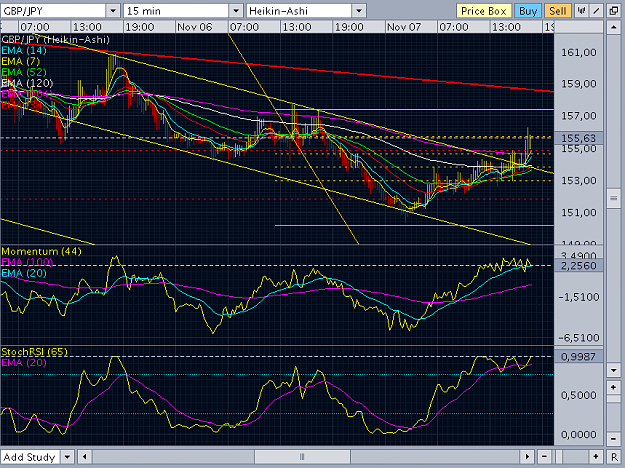Click the -6,5100 momentum axis label
The height and width of the screenshot is (468, 625).
[579, 338]
